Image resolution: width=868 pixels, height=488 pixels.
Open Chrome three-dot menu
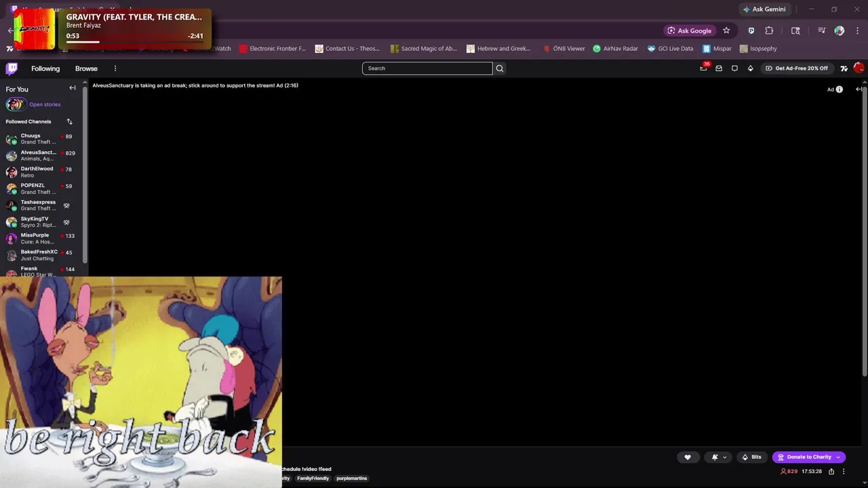point(858,30)
